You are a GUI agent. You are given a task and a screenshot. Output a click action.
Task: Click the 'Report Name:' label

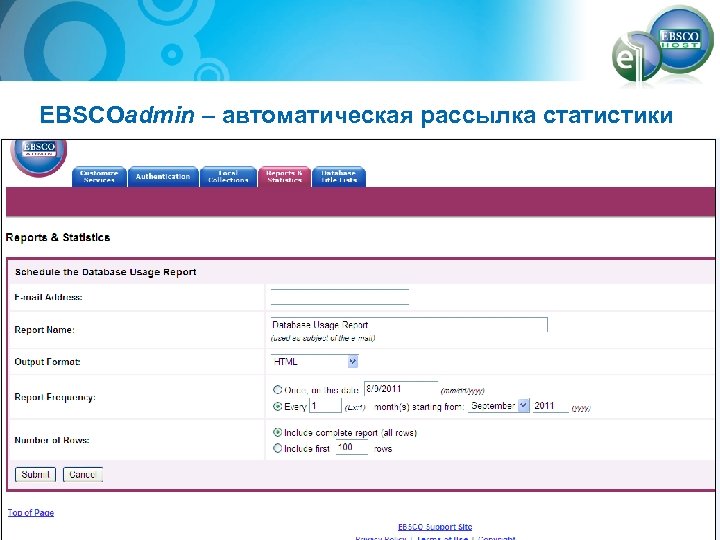44,330
